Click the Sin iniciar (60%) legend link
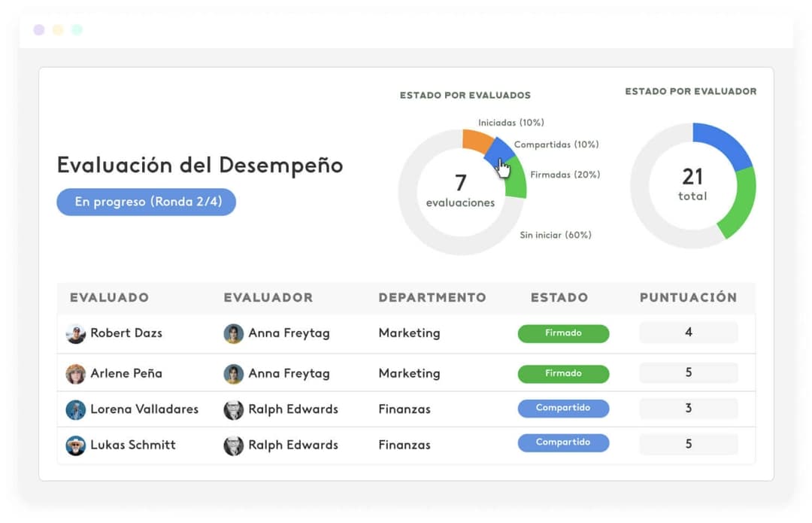 [x=555, y=235]
